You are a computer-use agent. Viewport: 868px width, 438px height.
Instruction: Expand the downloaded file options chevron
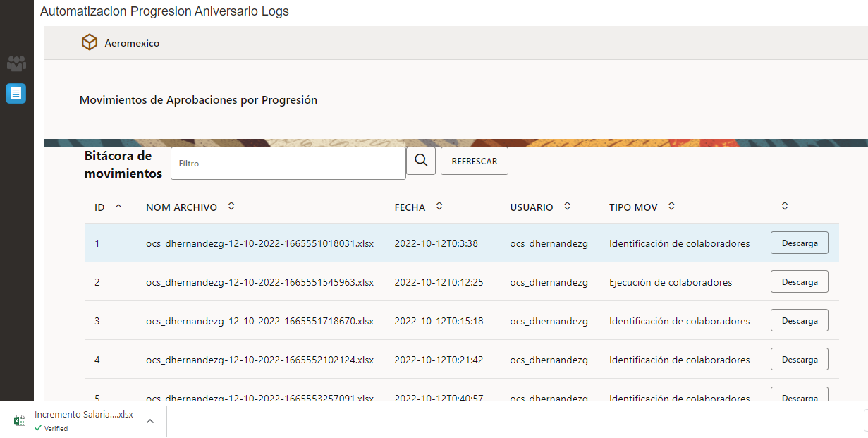click(x=150, y=421)
